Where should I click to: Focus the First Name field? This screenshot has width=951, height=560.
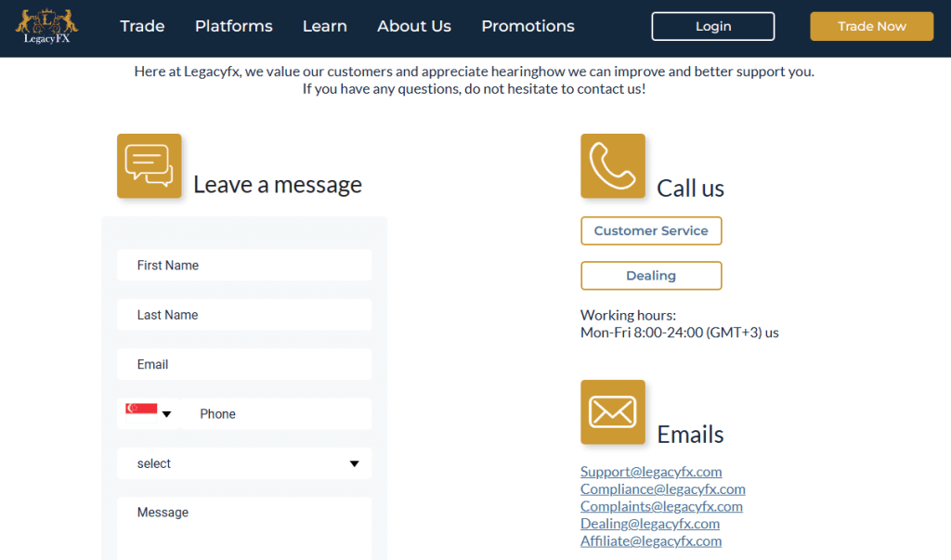click(x=244, y=266)
